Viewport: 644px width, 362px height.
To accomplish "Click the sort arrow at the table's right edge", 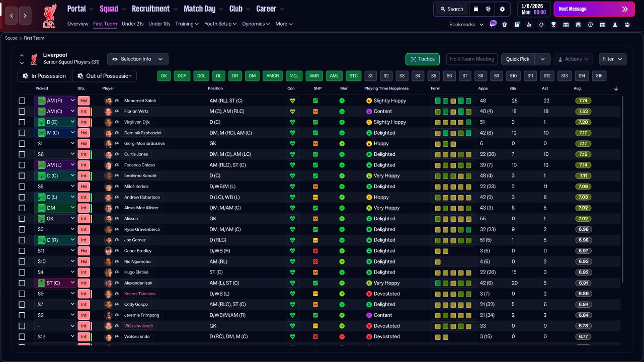I will click(x=616, y=88).
